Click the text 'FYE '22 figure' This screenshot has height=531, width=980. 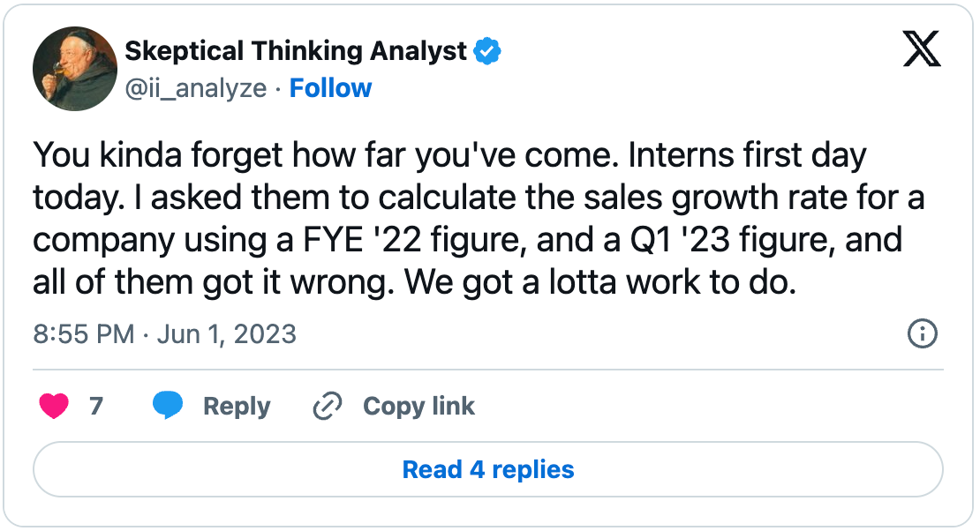[x=414, y=241]
